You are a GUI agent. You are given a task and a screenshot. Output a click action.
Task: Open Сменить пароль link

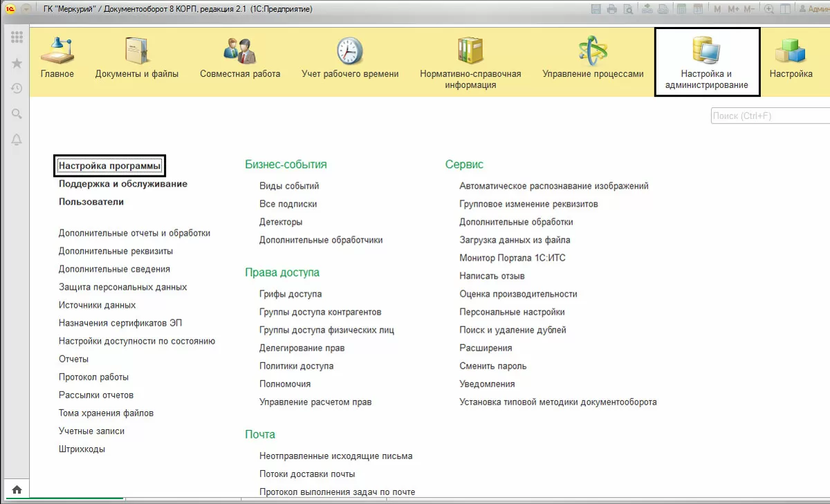[x=493, y=366]
